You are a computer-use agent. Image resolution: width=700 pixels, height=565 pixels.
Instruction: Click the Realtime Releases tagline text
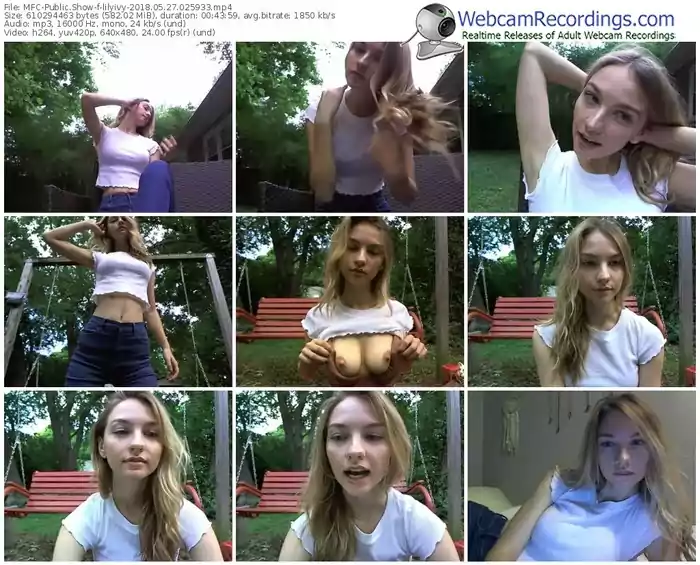[568, 35]
